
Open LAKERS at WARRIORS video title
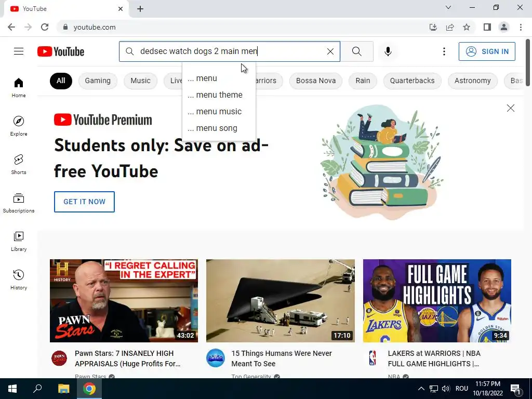[x=434, y=358]
